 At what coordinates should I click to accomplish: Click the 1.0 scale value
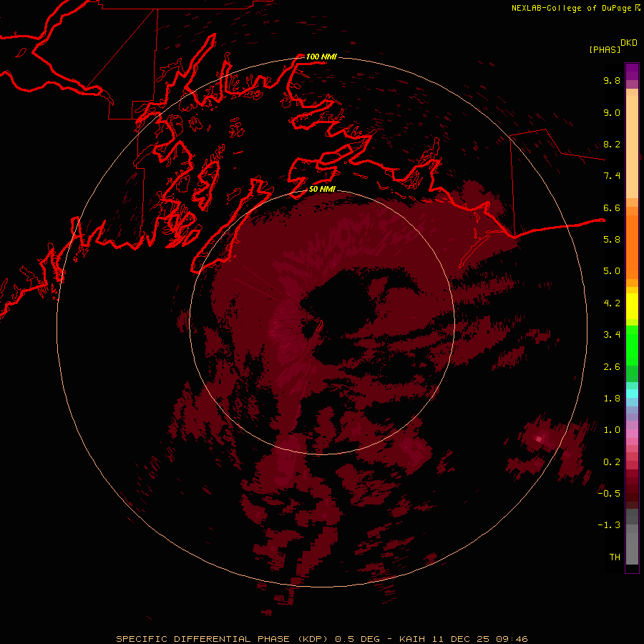click(612, 429)
